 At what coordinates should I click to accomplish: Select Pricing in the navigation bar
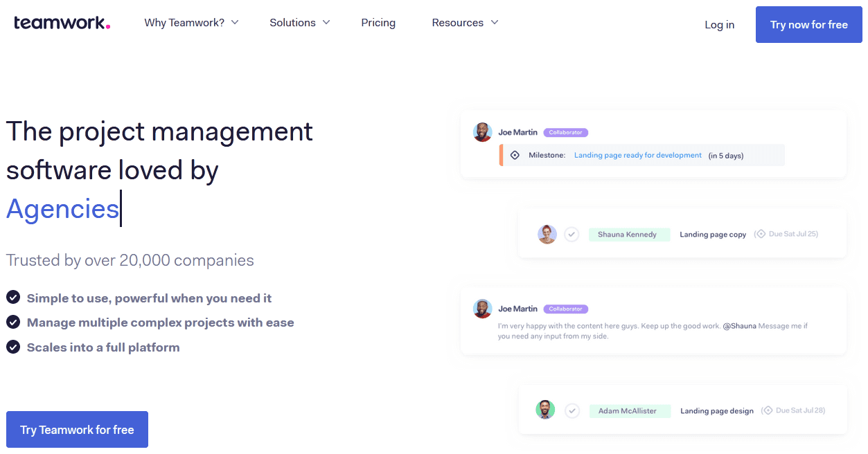coord(378,22)
